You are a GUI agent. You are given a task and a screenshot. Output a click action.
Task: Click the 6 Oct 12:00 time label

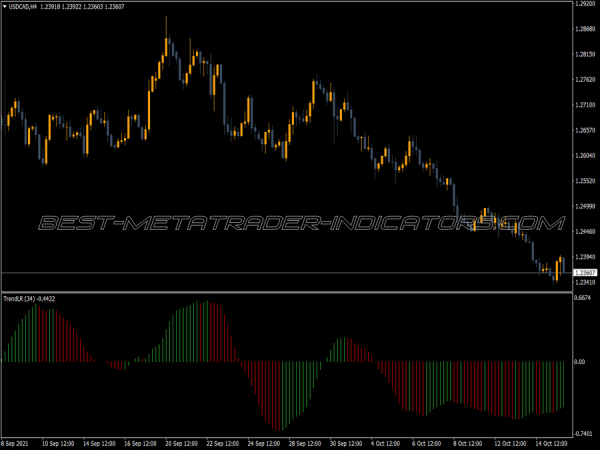427,443
